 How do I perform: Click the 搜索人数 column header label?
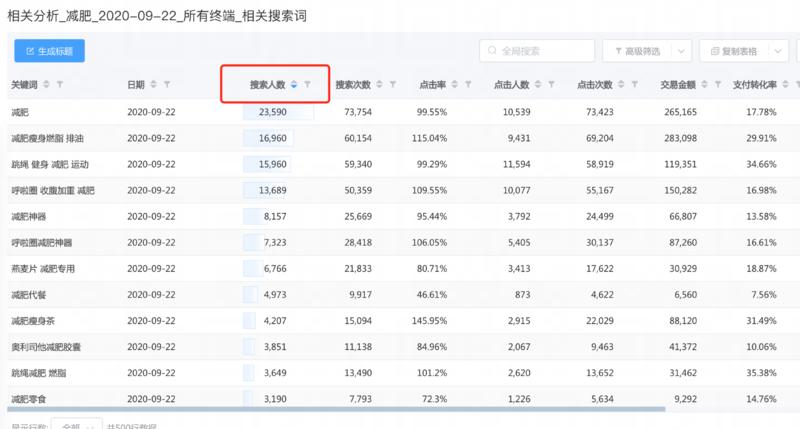coord(267,85)
